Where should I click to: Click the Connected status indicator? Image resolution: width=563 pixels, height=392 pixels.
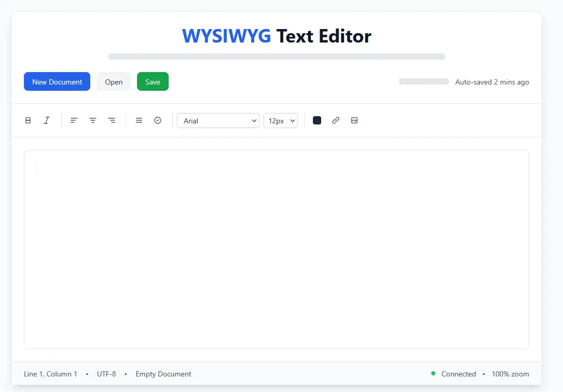[x=458, y=374]
